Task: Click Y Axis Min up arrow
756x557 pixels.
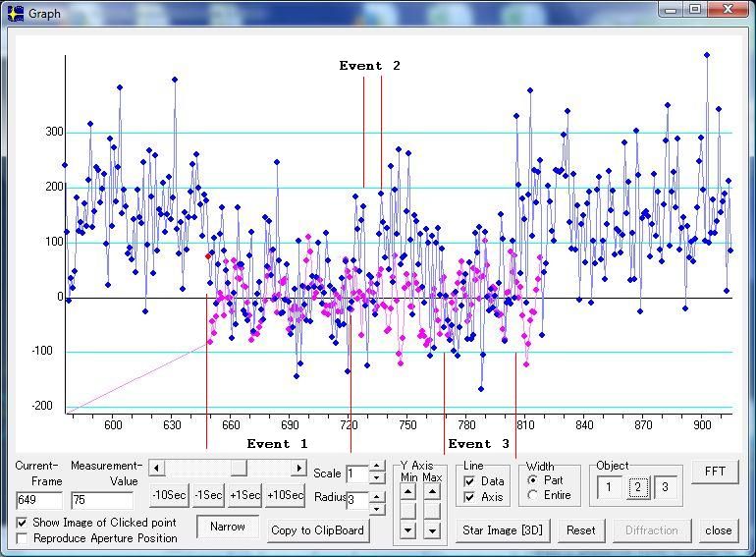Action: pos(407,492)
